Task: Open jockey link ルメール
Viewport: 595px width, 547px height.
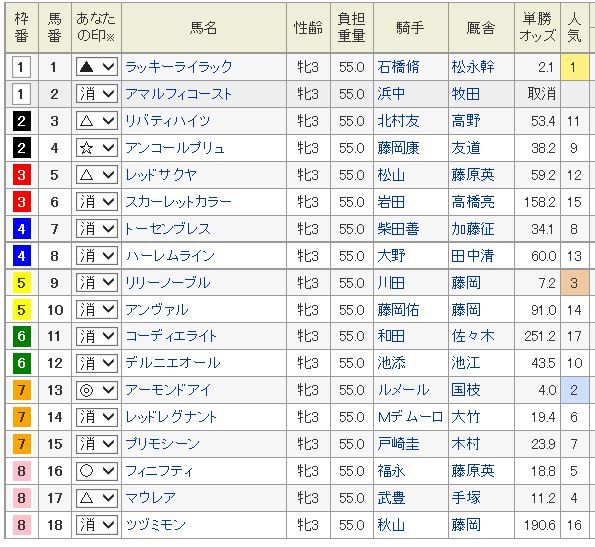Action: tap(403, 390)
